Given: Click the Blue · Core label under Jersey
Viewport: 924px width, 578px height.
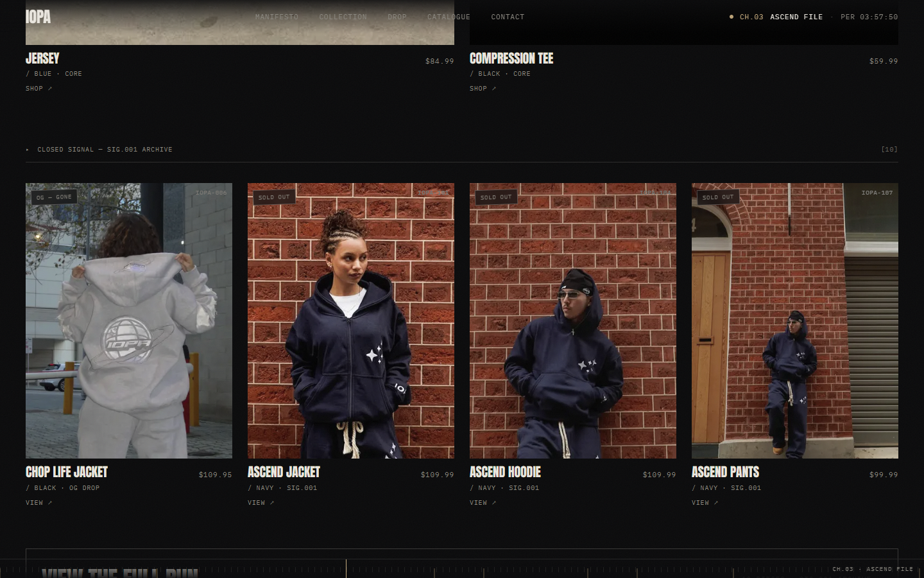Looking at the screenshot, I should click(x=54, y=74).
